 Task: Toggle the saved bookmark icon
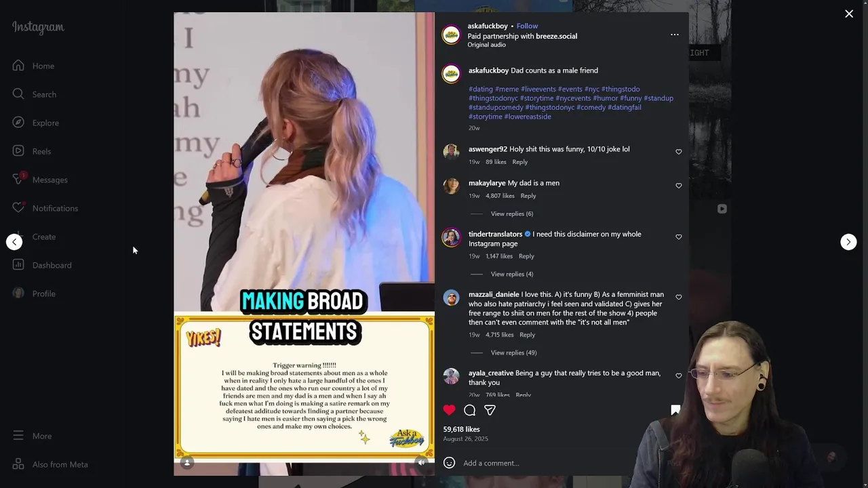point(675,410)
